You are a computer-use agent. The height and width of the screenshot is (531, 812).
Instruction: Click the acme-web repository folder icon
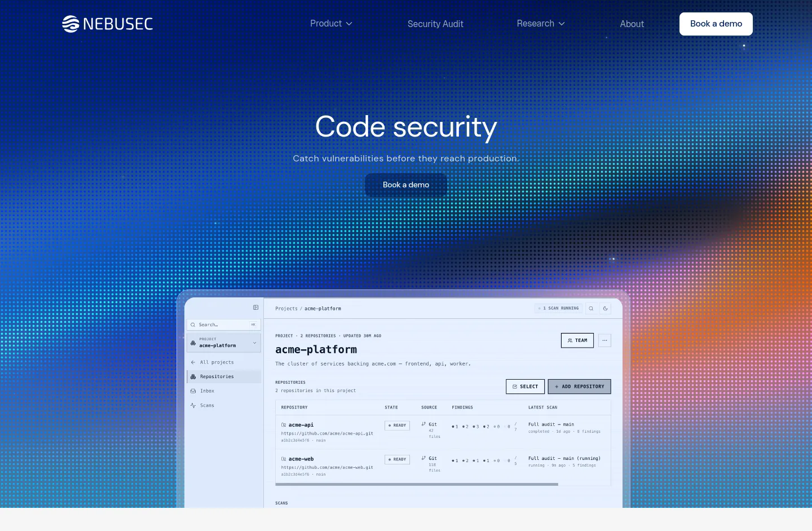click(284, 459)
